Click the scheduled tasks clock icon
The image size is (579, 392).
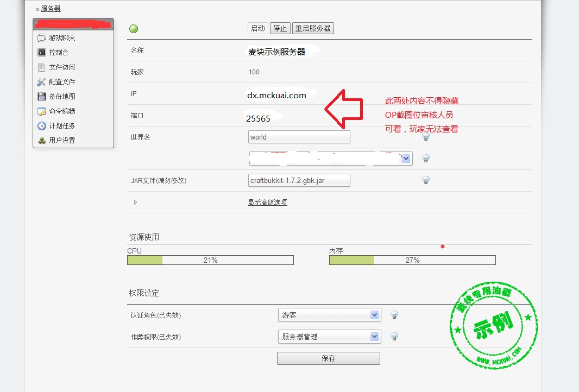coord(42,126)
